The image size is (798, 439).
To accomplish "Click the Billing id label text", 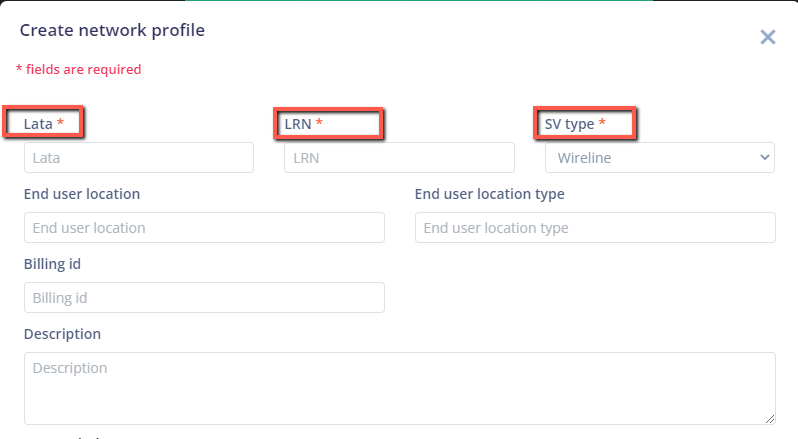I will click(52, 264).
